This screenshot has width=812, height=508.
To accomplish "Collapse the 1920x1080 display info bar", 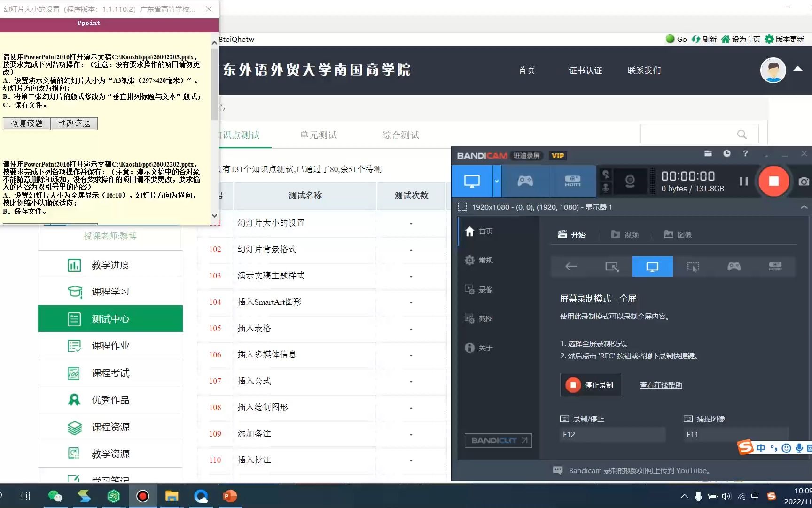I will pyautogui.click(x=804, y=207).
